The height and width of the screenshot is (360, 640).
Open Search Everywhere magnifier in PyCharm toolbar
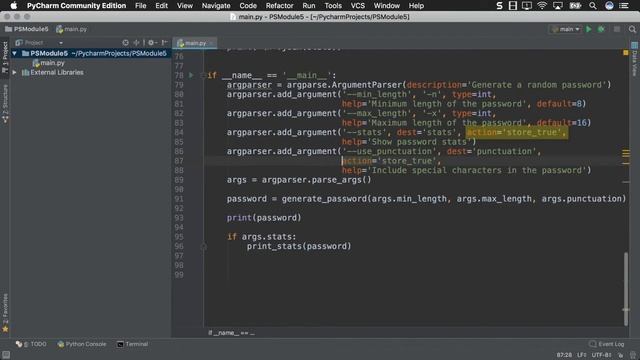pyautogui.click(x=632, y=29)
